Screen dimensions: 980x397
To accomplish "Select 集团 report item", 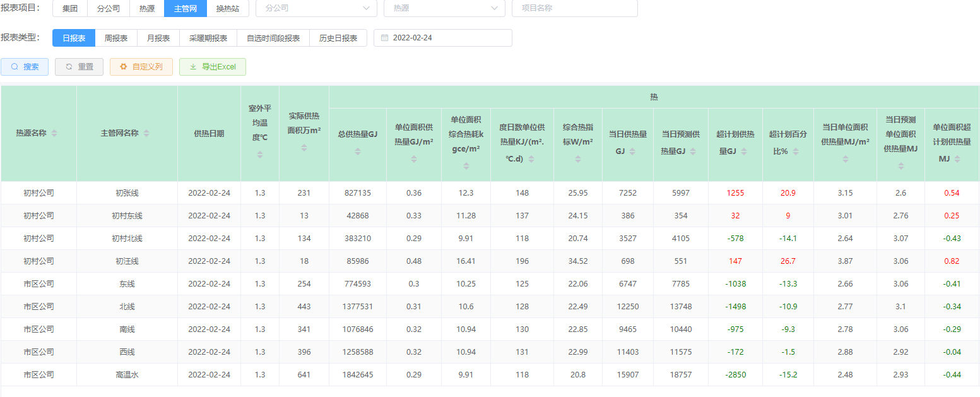I will (x=69, y=8).
